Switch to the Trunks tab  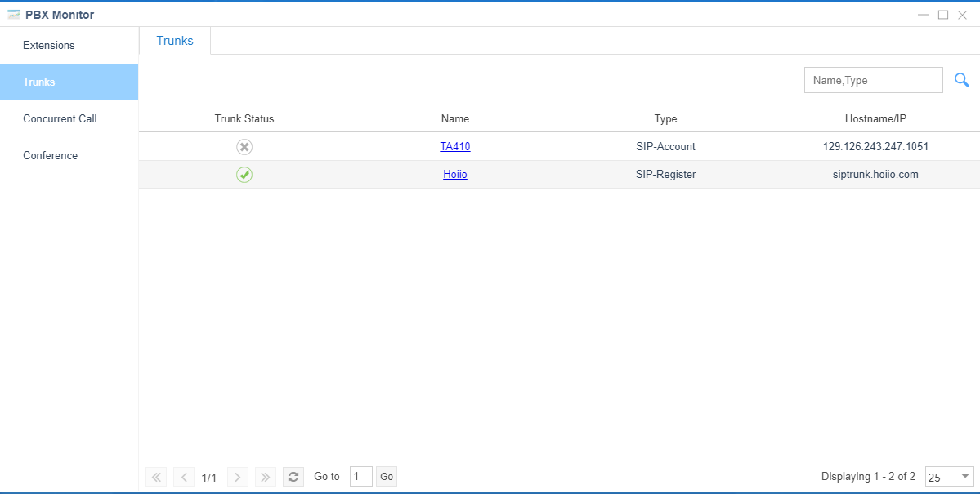click(x=175, y=41)
